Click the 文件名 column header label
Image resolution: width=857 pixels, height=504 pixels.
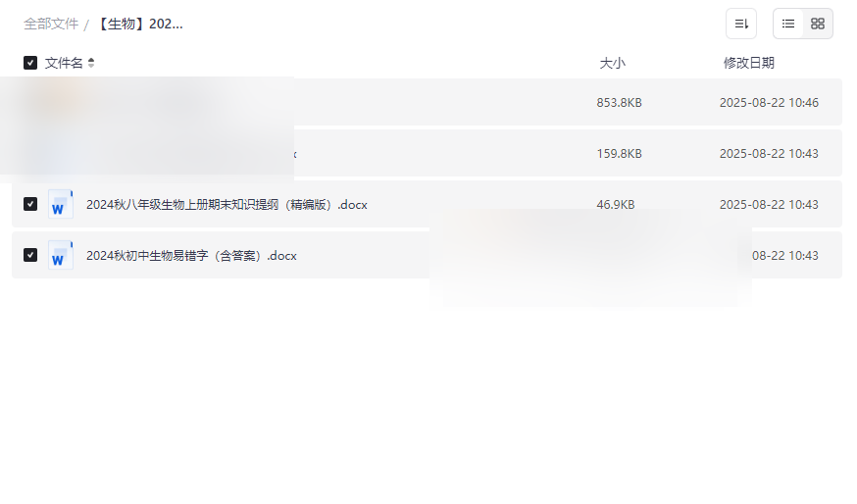pyautogui.click(x=64, y=64)
